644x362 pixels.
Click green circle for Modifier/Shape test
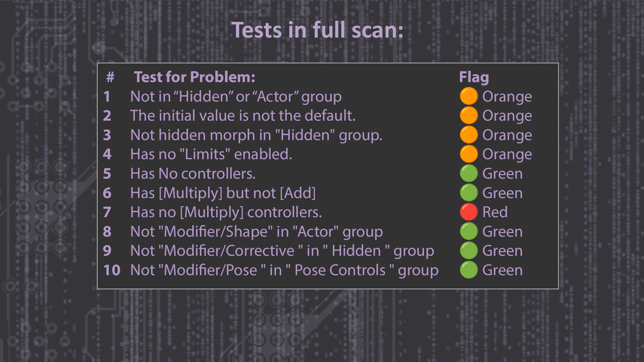point(469,231)
